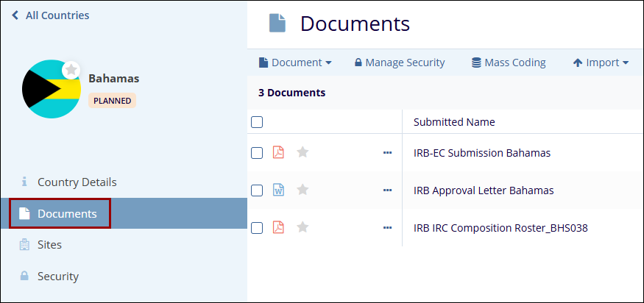Open the Document dropdown menu
This screenshot has width=644, height=303.
[294, 63]
